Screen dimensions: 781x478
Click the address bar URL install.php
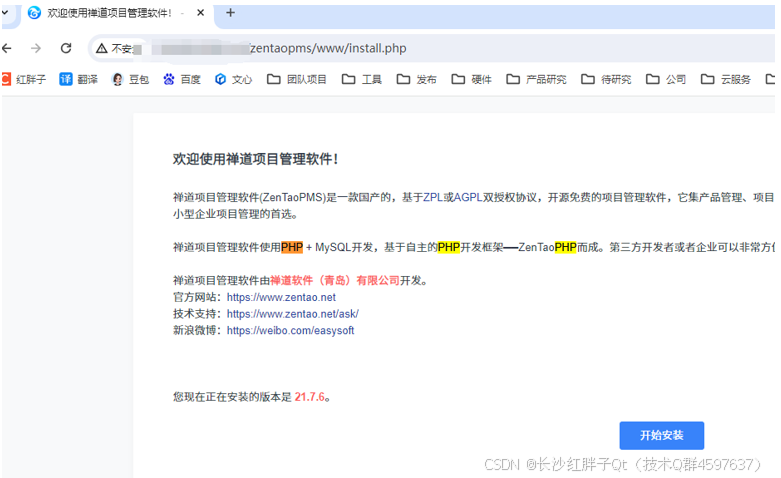(x=328, y=48)
